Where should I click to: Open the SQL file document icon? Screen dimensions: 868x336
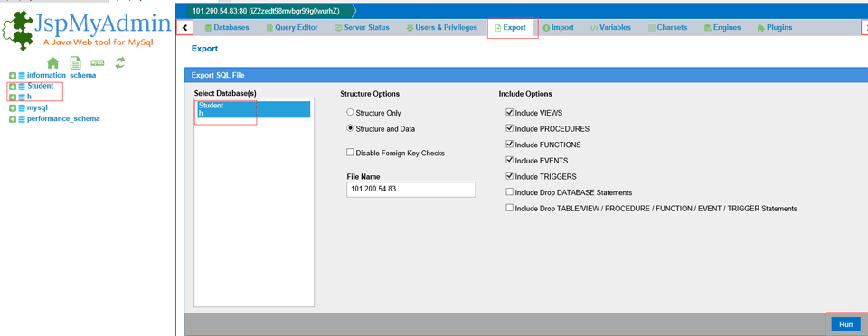click(75, 63)
